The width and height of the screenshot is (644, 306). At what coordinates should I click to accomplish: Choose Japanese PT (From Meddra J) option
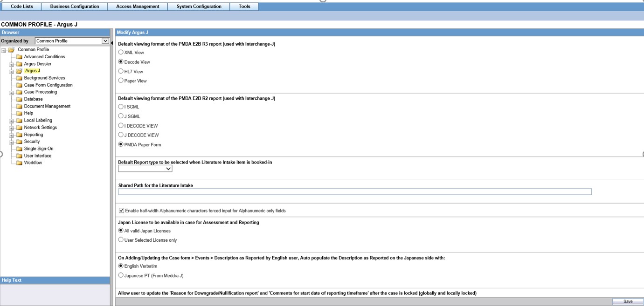click(121, 275)
